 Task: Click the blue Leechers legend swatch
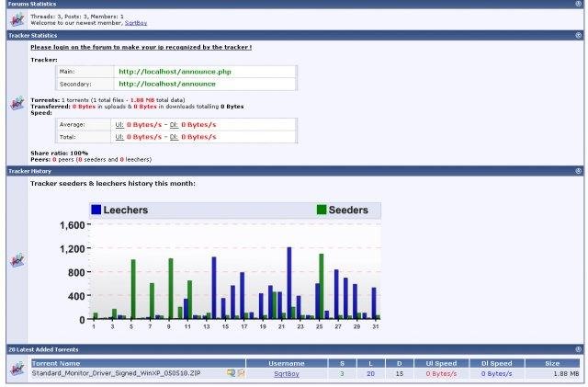(x=96, y=210)
